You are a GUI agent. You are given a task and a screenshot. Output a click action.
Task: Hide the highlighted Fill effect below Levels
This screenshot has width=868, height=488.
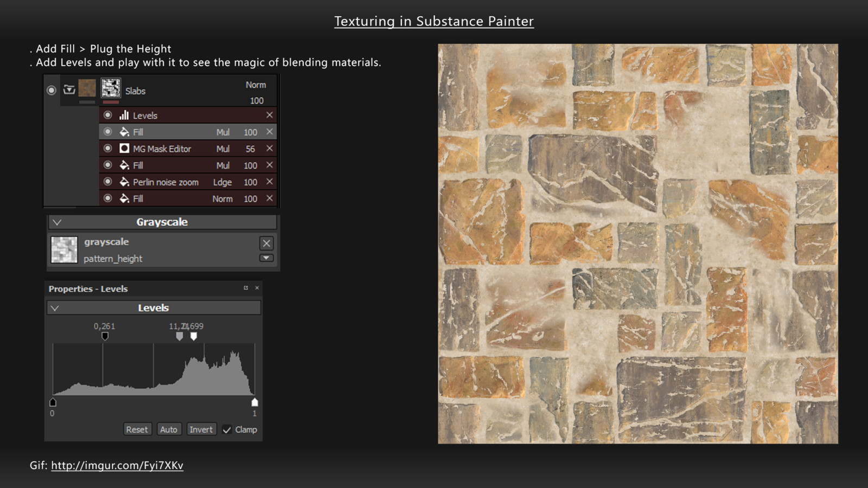coord(107,132)
